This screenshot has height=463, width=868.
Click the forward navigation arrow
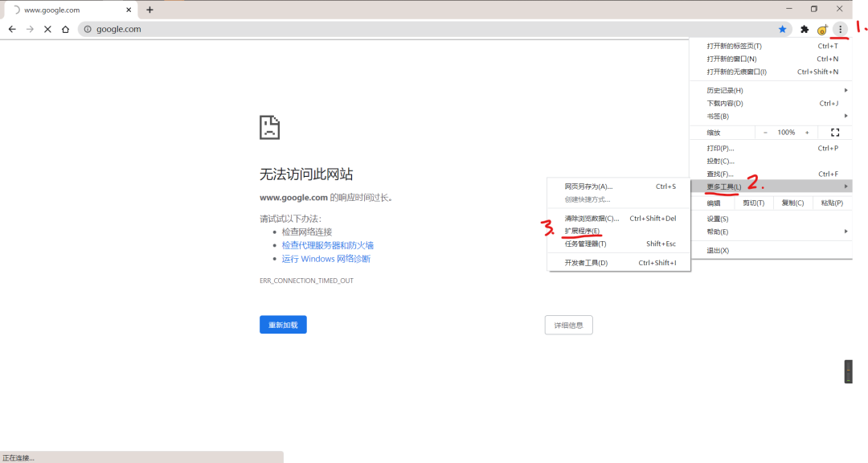click(x=30, y=30)
